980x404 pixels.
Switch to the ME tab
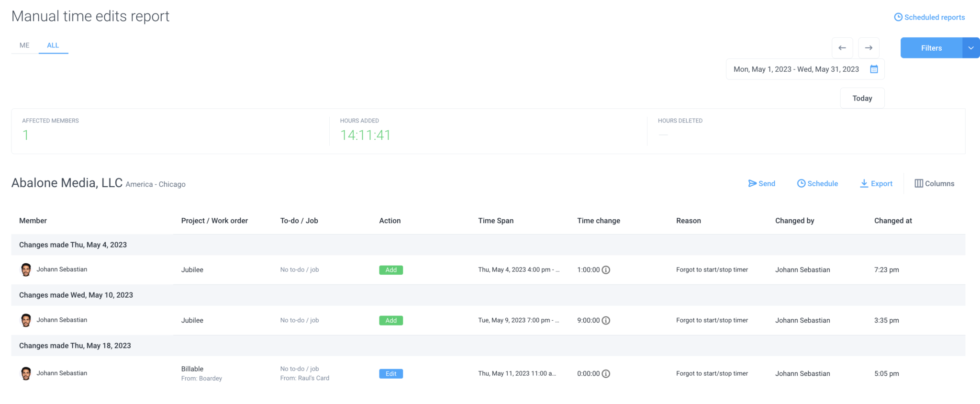(x=24, y=45)
